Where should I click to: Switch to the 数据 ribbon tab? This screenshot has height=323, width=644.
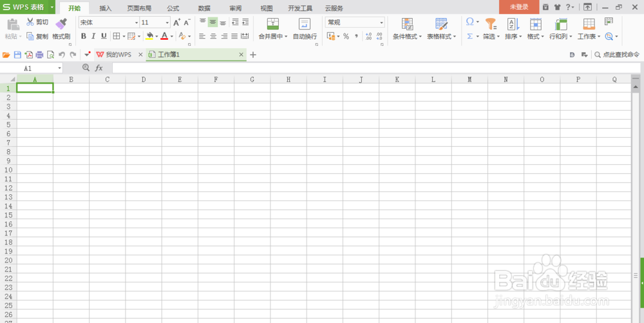(204, 8)
